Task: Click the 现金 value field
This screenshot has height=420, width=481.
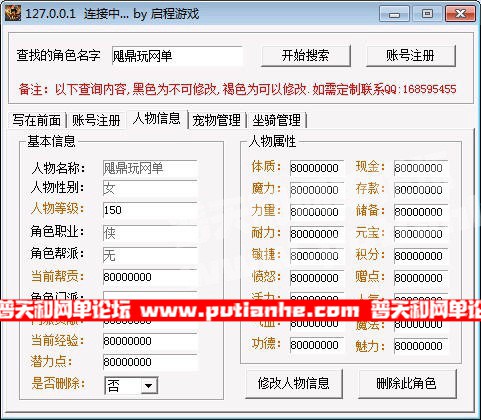Action: (x=421, y=168)
